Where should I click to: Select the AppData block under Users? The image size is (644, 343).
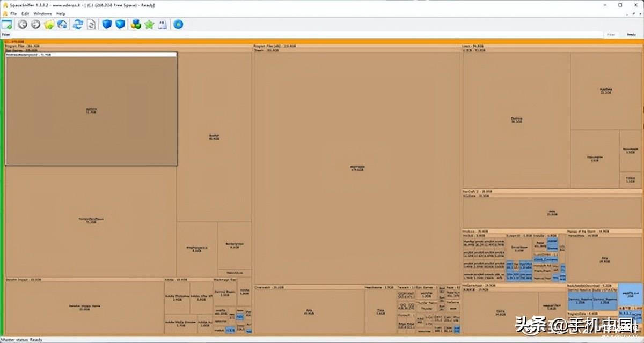tap(606, 91)
